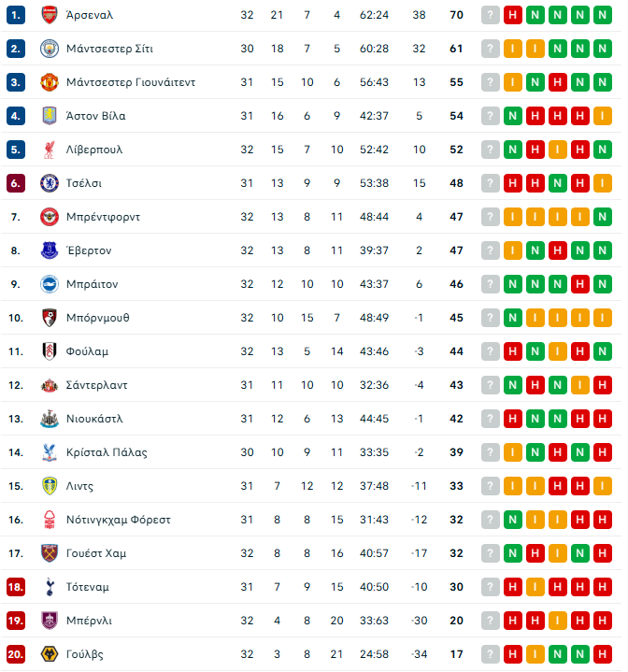Click the Manchester United crest icon
Screen dimensions: 628x672
(49, 82)
